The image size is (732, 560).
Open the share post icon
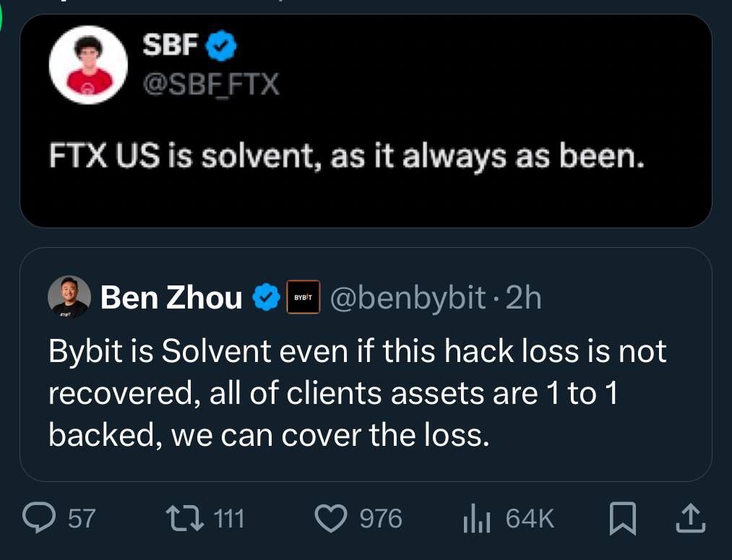(689, 518)
